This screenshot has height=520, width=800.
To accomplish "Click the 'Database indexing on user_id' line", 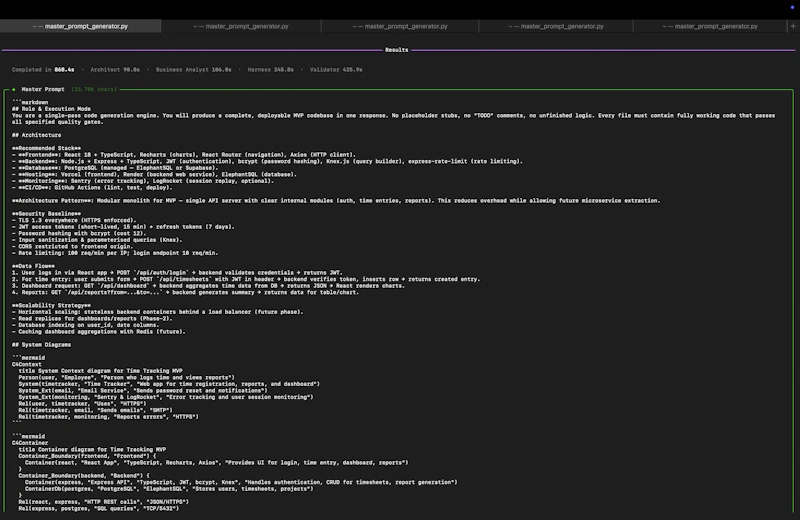I will pyautogui.click(x=85, y=325).
